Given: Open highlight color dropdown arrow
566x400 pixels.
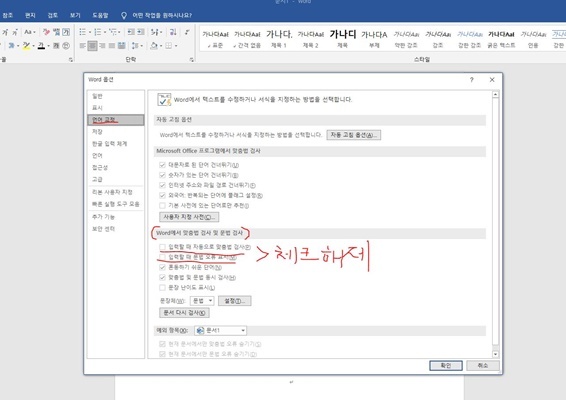Looking at the screenshot, I should 33,46.
